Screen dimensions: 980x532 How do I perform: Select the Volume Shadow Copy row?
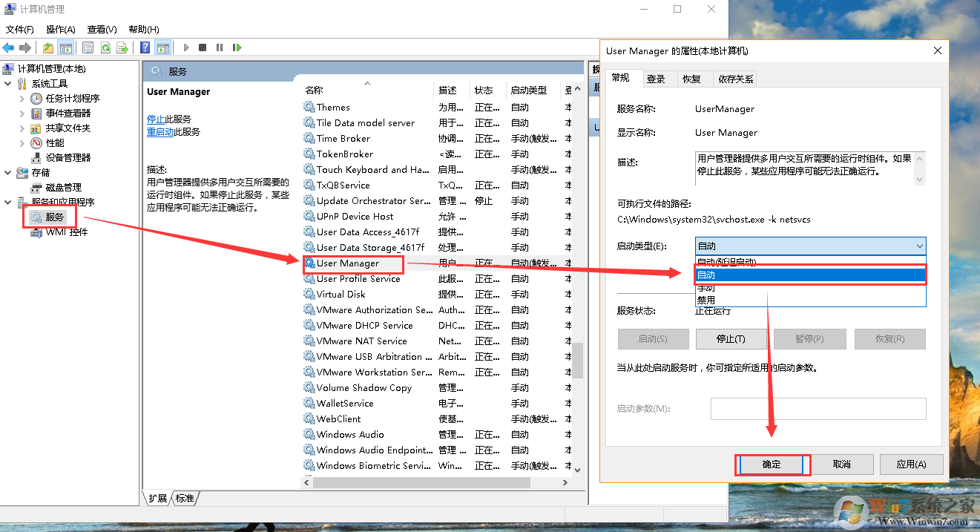point(438,388)
